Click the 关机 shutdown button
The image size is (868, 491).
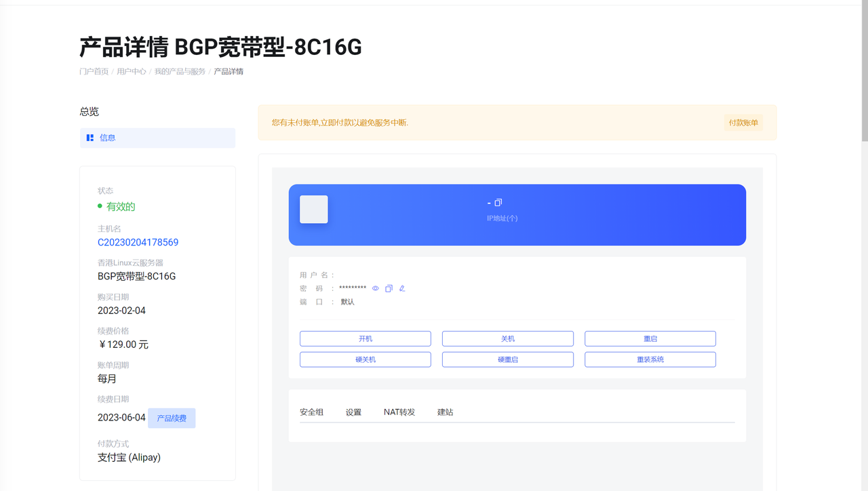pos(508,338)
